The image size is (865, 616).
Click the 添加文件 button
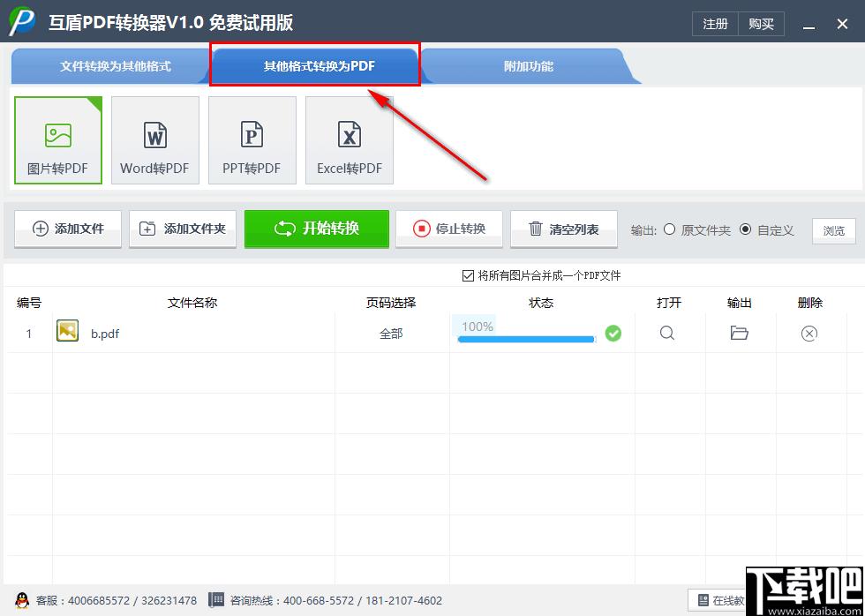[x=68, y=229]
